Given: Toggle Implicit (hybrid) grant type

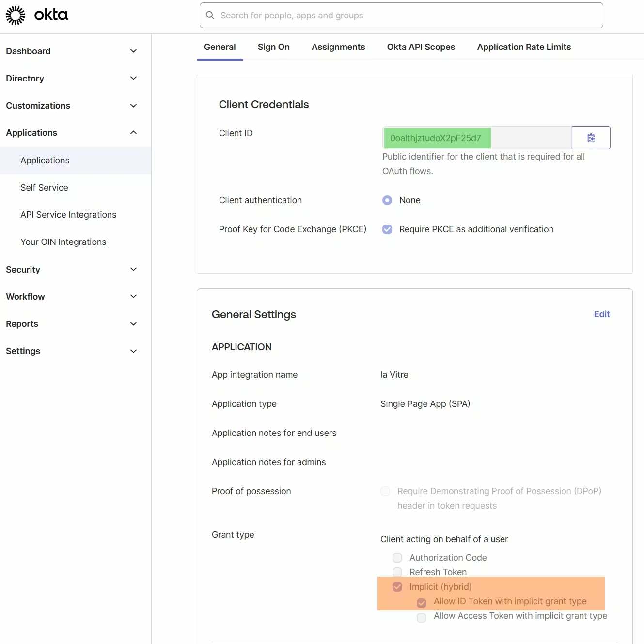Looking at the screenshot, I should (397, 587).
